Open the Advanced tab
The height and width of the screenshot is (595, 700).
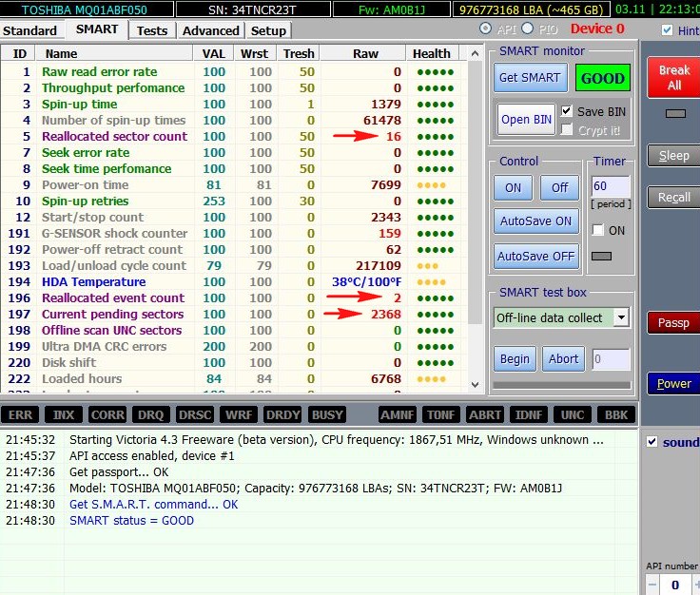coord(210,30)
